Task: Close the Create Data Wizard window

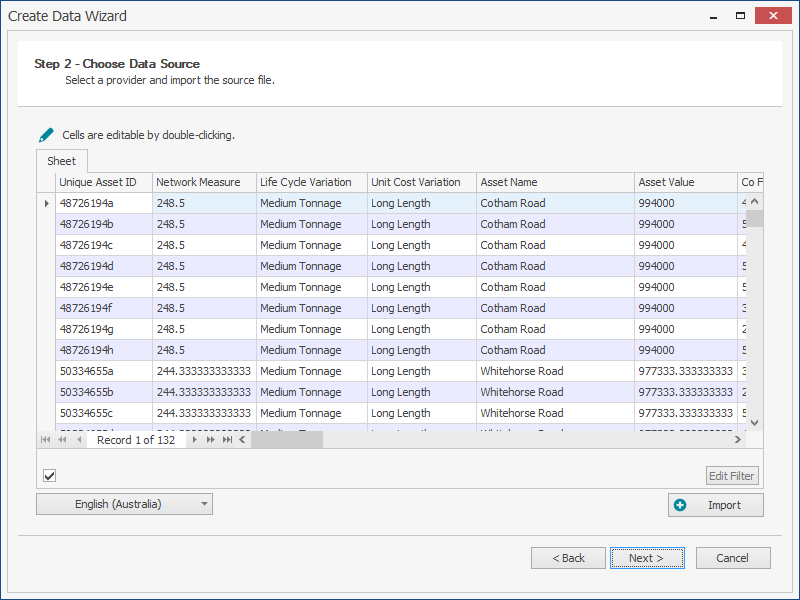Action: click(773, 16)
